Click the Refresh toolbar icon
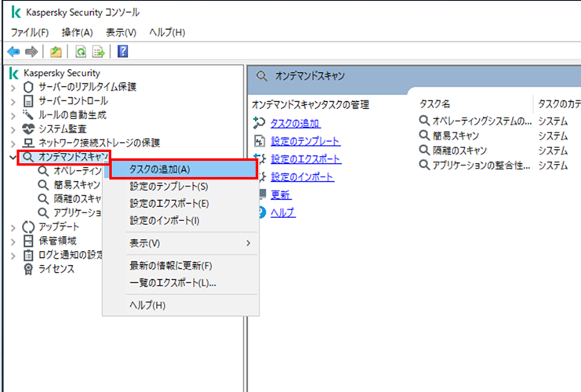 tap(81, 52)
